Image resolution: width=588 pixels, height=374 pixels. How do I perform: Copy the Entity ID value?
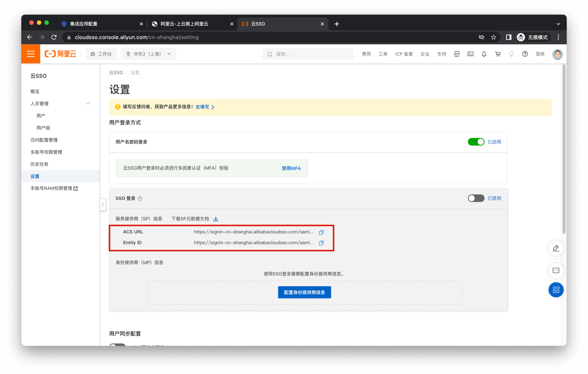pyautogui.click(x=321, y=243)
